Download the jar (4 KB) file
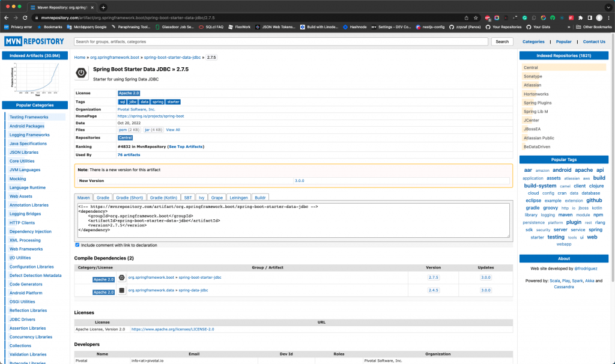 pos(153,130)
